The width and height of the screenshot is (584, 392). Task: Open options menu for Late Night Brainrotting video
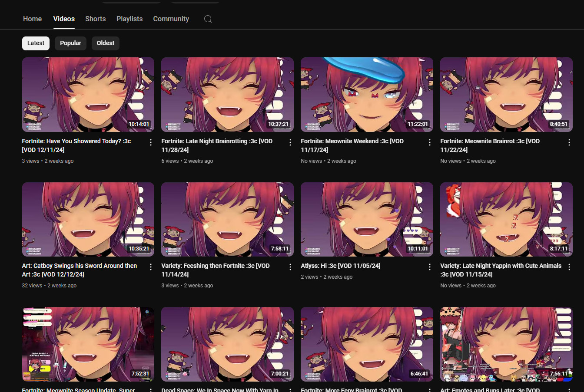[290, 142]
